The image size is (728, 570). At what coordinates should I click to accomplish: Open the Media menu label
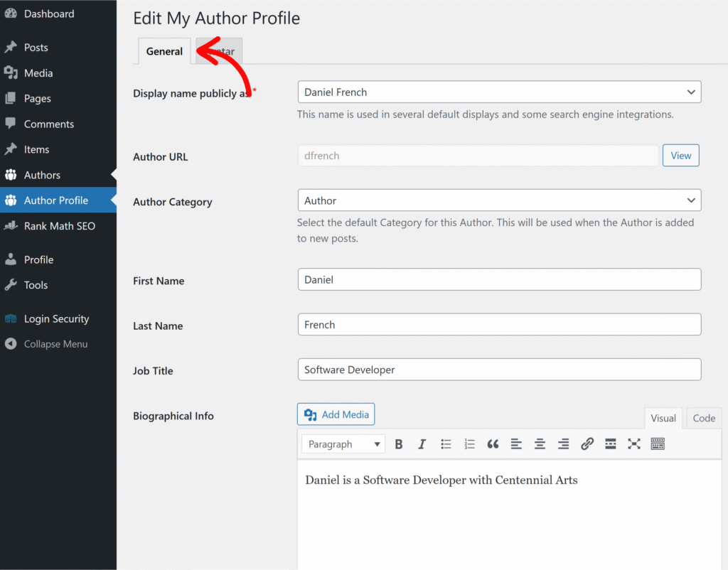(x=38, y=73)
